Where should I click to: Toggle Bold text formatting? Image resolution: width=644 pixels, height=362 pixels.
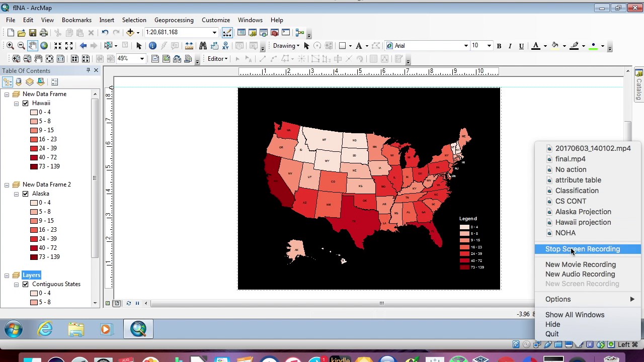[499, 46]
